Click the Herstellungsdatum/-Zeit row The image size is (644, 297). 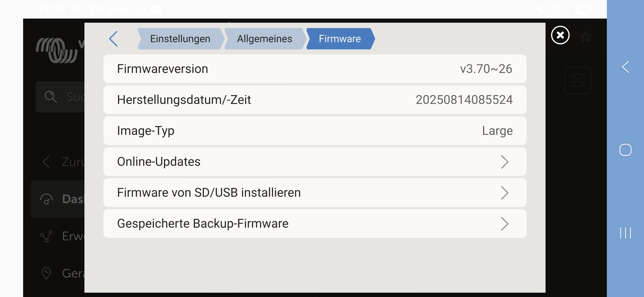point(315,100)
